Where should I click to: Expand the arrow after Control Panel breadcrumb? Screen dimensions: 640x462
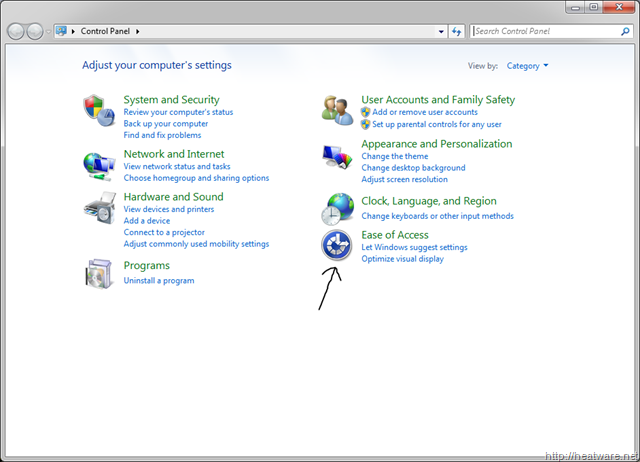point(138,31)
